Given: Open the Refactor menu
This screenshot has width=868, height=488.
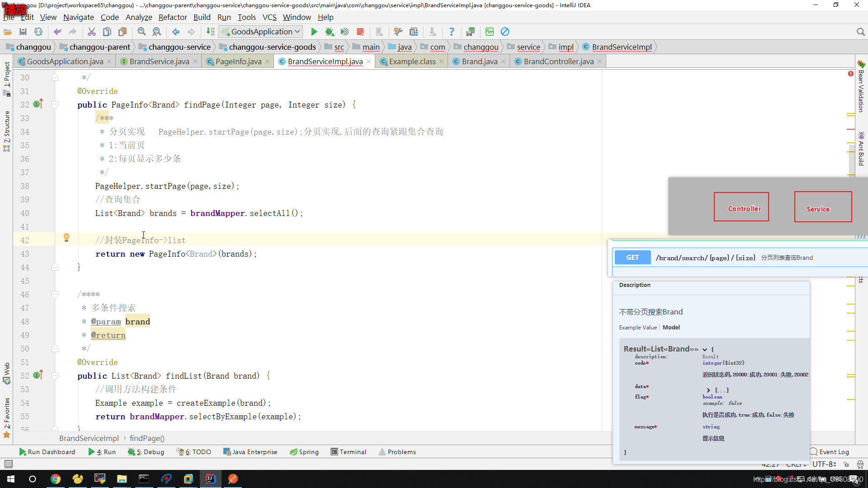Looking at the screenshot, I should point(173,17).
